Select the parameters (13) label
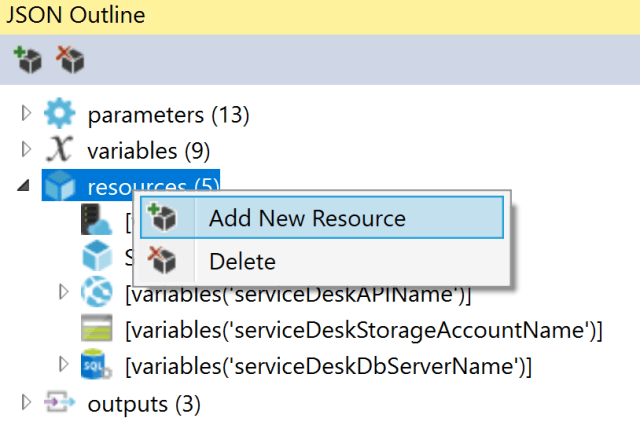The height and width of the screenshot is (440, 640). point(168,115)
